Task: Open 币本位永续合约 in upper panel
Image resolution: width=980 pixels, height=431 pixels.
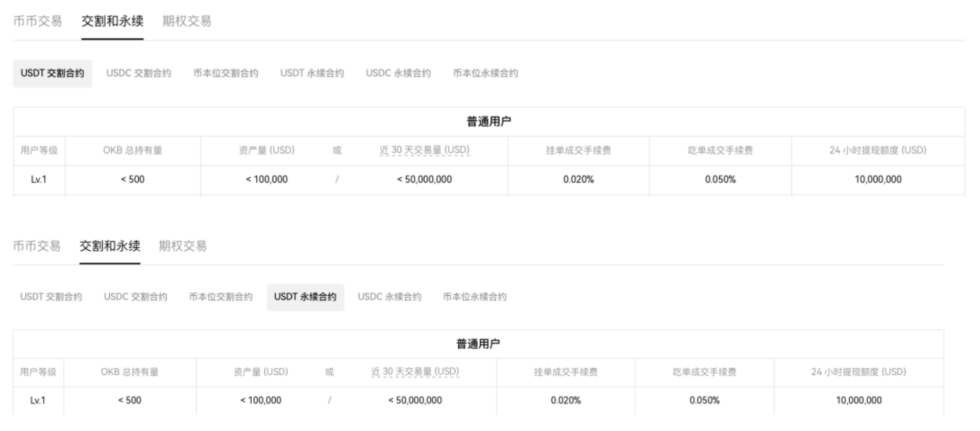Action: tap(485, 73)
